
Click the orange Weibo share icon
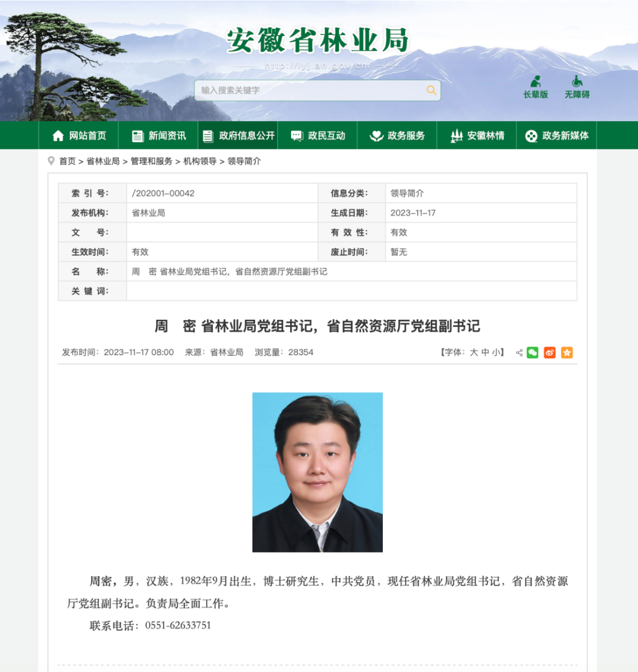[549, 352]
